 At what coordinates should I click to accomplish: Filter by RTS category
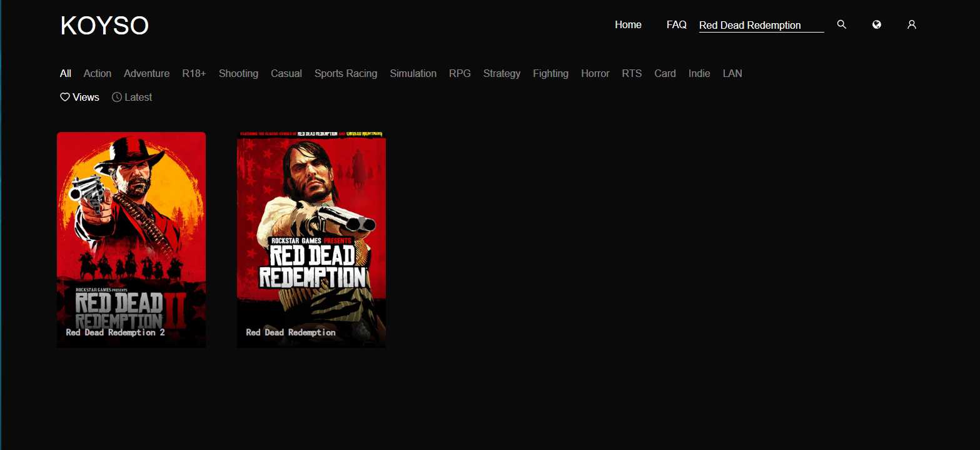pyautogui.click(x=632, y=73)
